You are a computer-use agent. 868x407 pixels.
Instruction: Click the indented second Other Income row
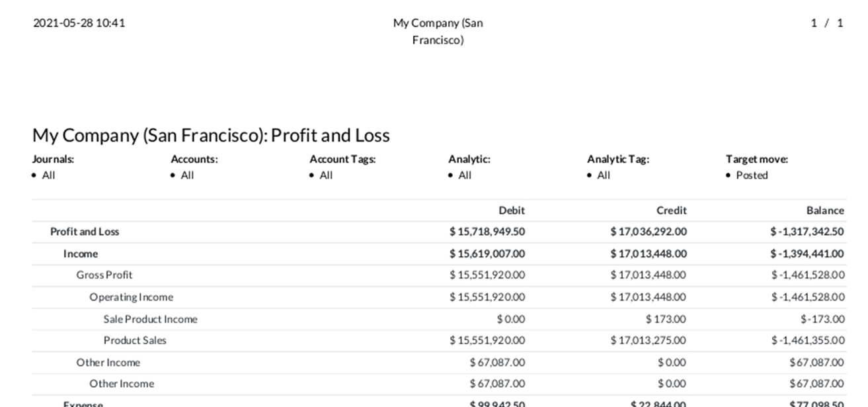coord(122,383)
